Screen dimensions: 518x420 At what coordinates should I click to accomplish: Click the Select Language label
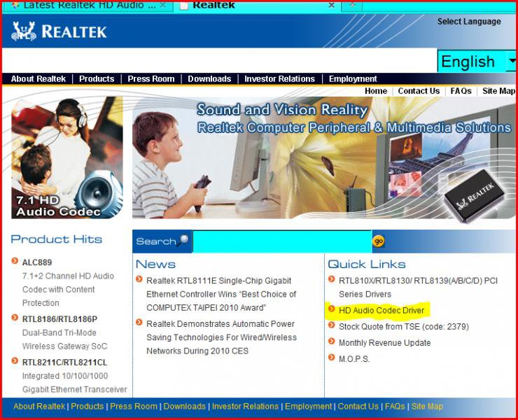click(x=469, y=22)
